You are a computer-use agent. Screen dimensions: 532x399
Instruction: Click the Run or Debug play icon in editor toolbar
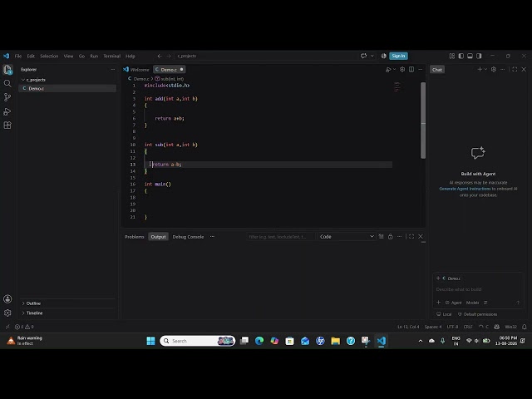point(388,70)
